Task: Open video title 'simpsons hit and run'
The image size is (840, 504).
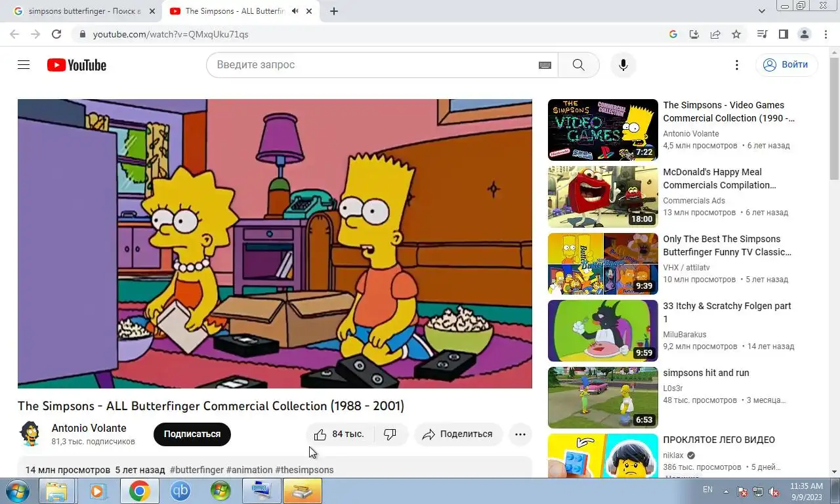Action: pyautogui.click(x=706, y=373)
